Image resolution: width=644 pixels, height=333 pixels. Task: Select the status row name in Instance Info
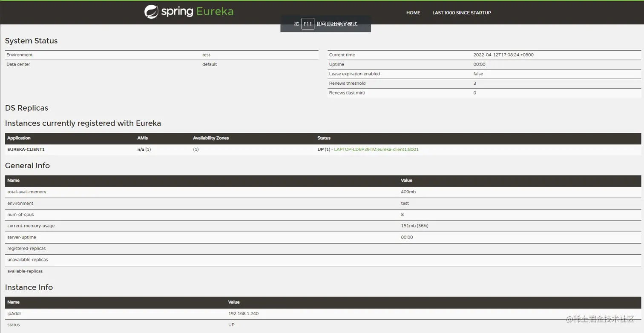(14, 325)
